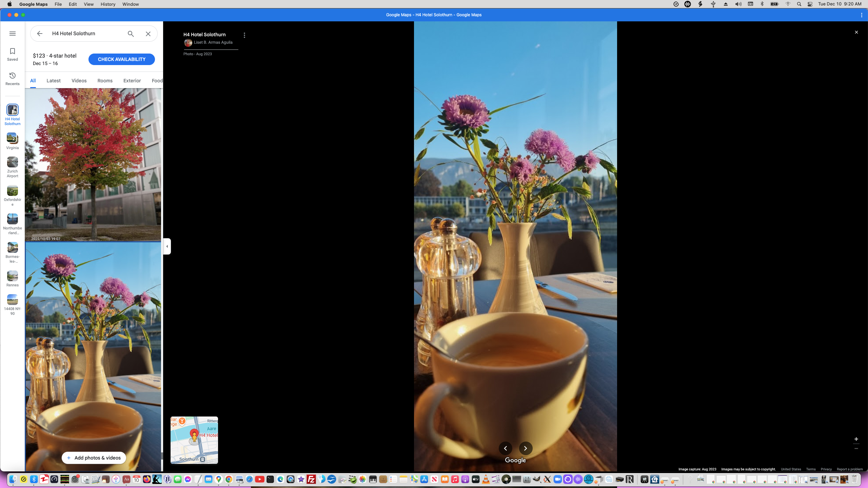Open Saved places from the sidebar
868x488 pixels.
tap(12, 54)
